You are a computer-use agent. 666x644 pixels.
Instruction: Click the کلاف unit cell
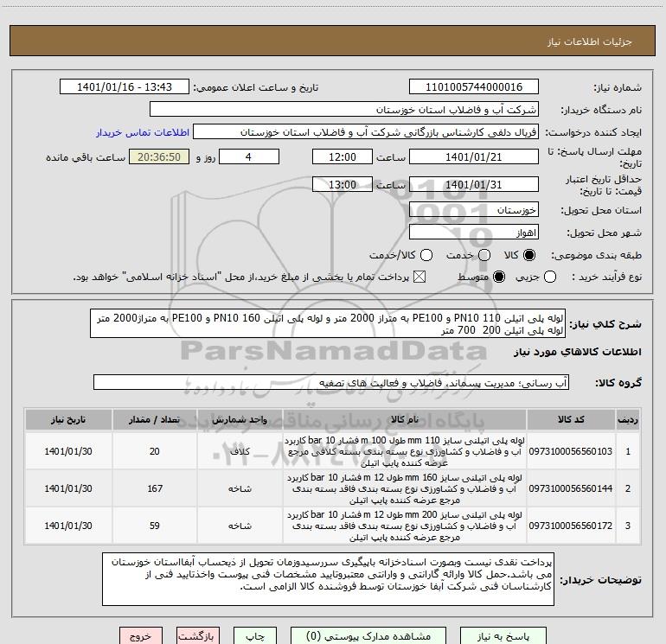point(240,451)
